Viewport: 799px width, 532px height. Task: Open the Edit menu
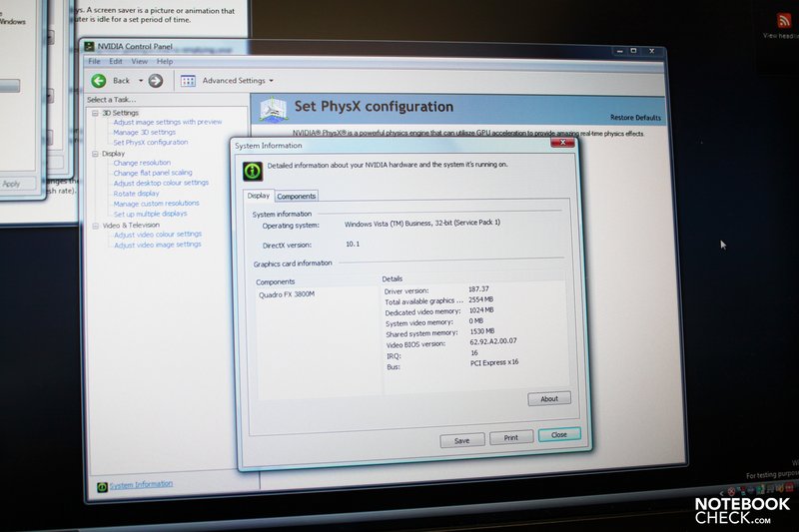116,61
